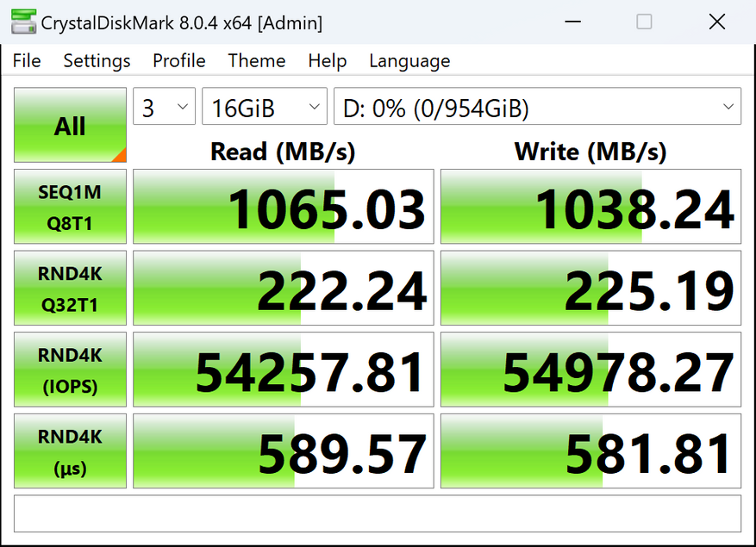
Task: Expand the 16GiB test size dropdown
Action: pos(265,106)
